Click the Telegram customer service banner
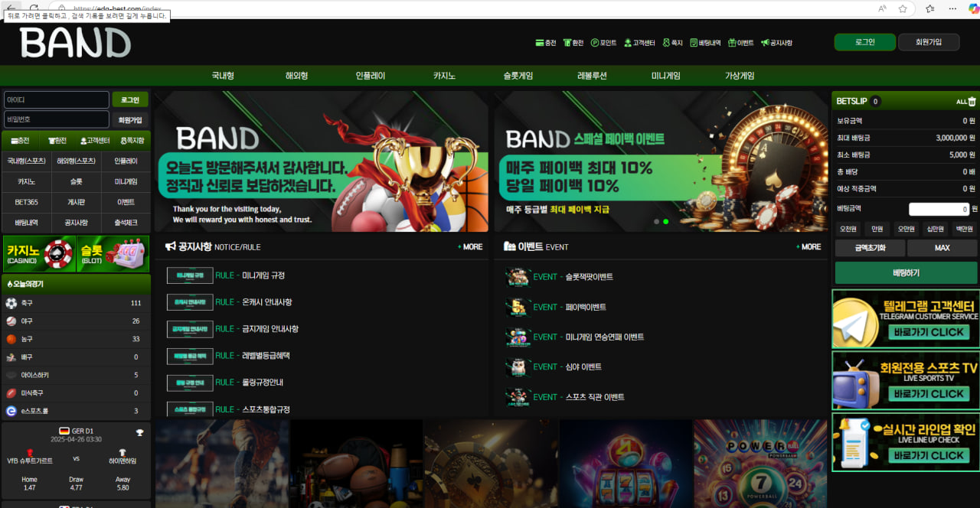 [x=906, y=319]
